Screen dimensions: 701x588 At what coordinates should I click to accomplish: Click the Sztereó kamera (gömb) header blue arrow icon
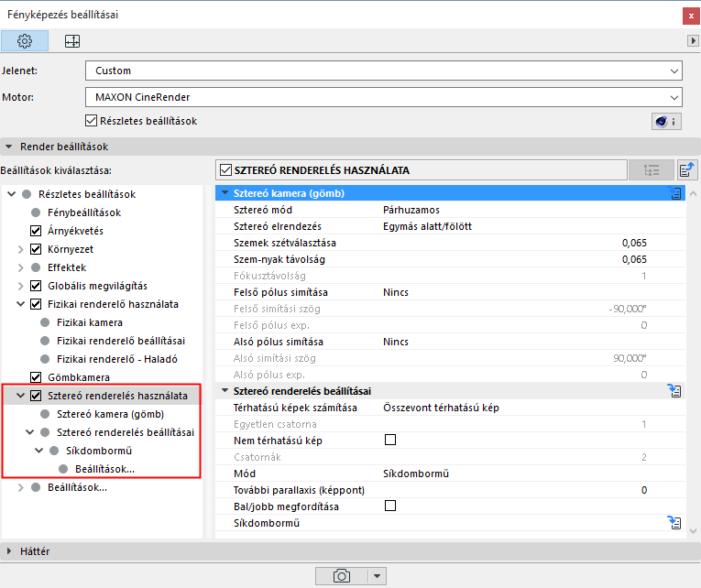(x=675, y=193)
